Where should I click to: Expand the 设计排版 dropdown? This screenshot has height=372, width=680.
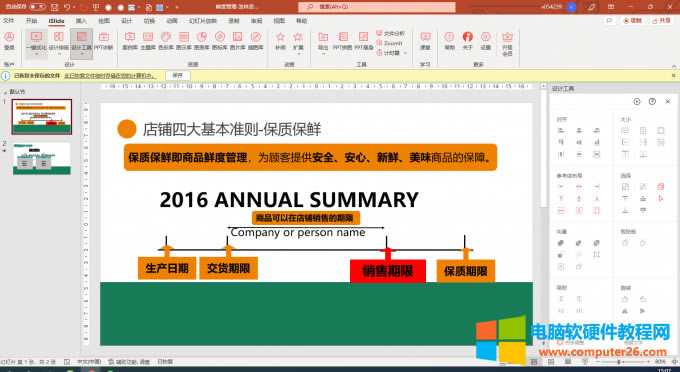(x=59, y=53)
